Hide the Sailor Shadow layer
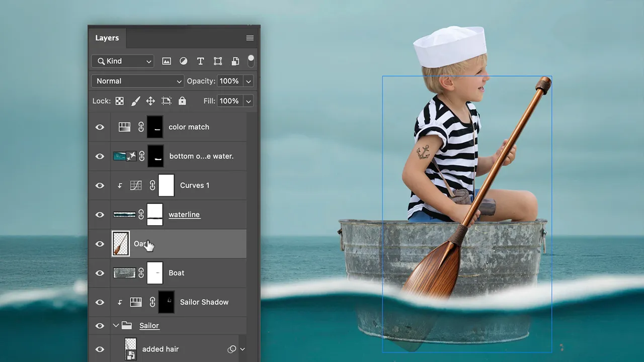644x362 pixels. (100, 302)
